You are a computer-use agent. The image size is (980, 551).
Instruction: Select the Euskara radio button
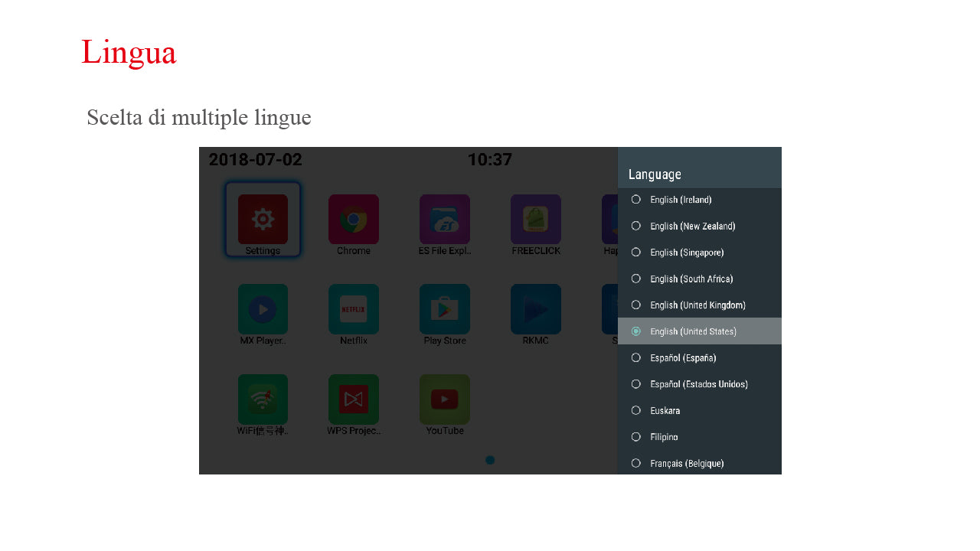[635, 410]
